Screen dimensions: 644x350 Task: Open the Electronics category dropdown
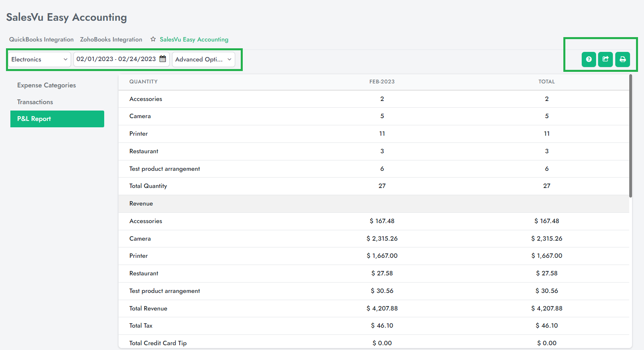coord(40,59)
